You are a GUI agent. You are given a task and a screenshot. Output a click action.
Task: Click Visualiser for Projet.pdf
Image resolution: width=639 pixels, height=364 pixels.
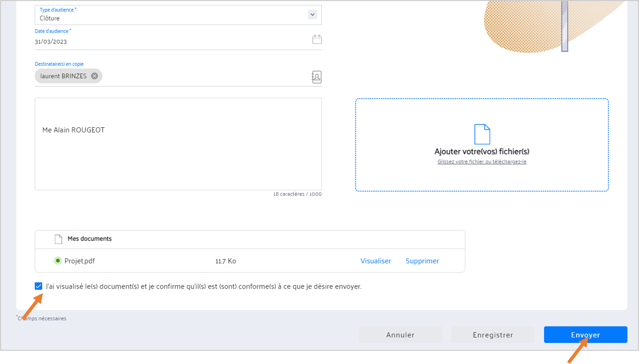point(375,261)
